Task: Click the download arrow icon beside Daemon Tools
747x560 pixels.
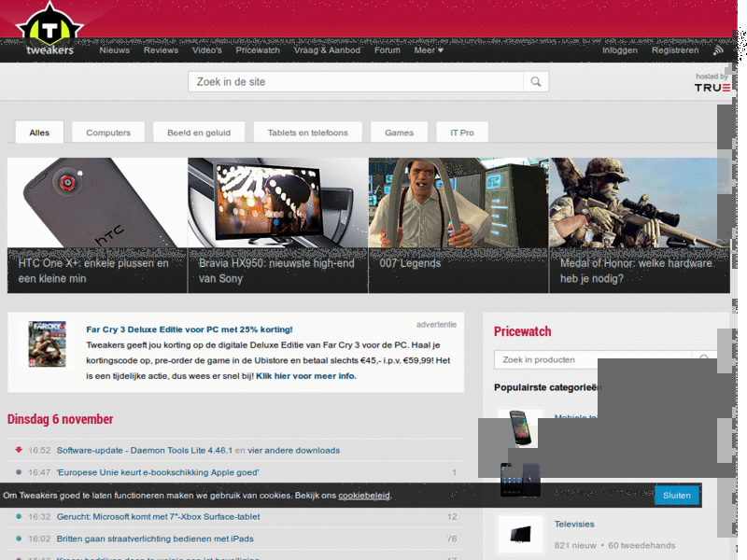Action: pos(19,450)
